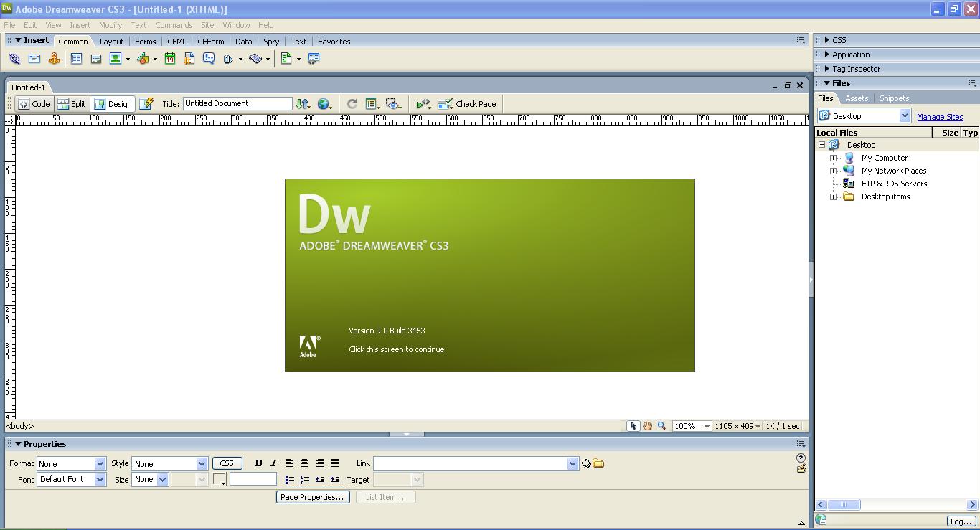Viewport: 980px width, 530px height.
Task: Open the Spry insert tab
Action: [x=271, y=42]
